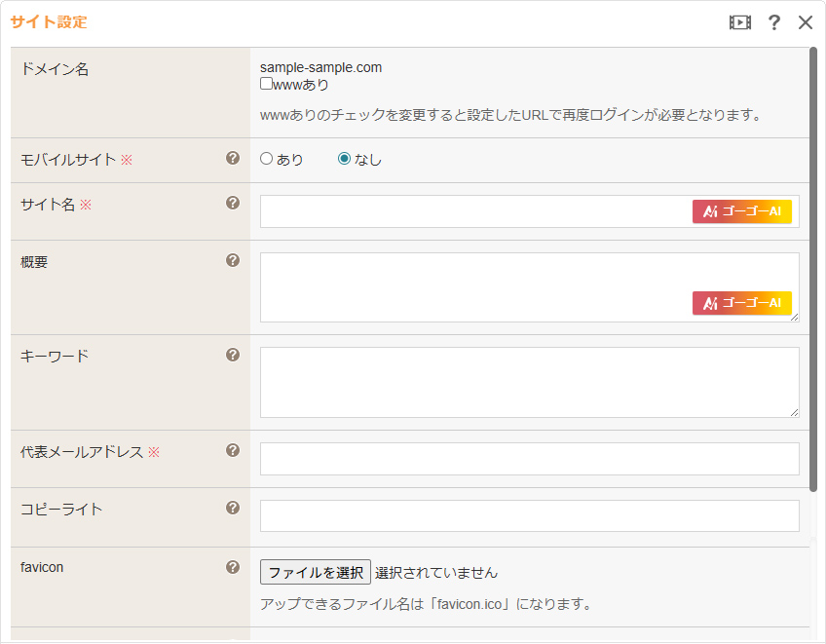Close the サイト設定 dialog
Screen dimensions: 826x644
pyautogui.click(x=806, y=22)
